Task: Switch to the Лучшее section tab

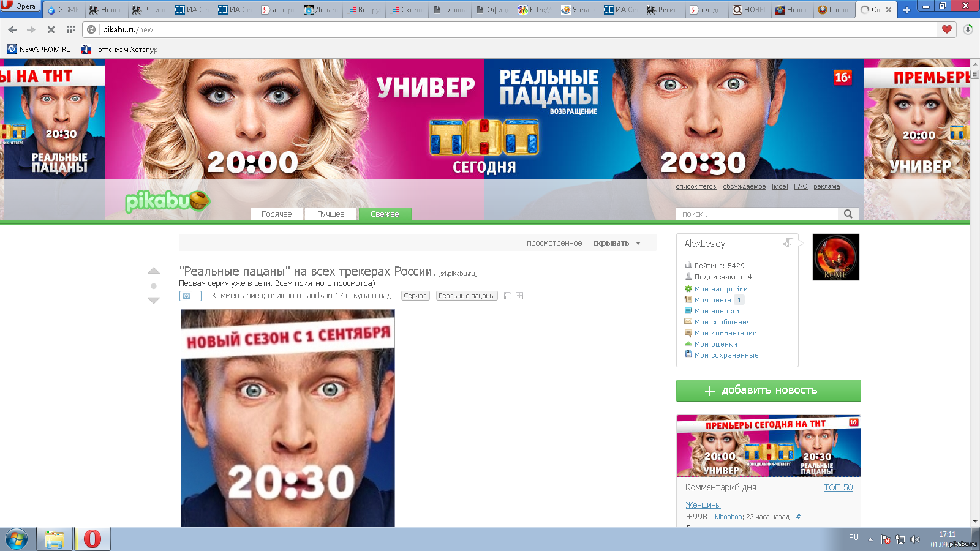Action: 331,214
